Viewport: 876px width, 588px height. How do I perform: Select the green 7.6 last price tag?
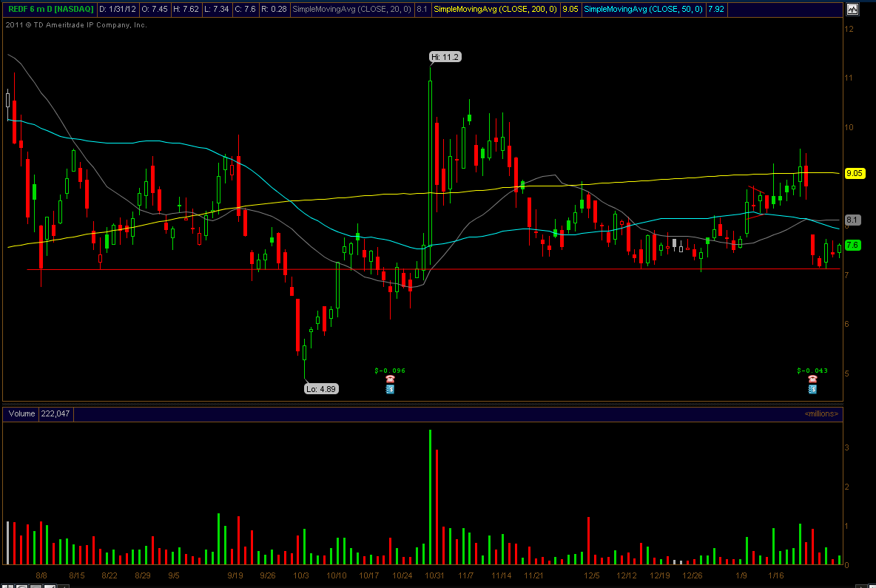click(x=852, y=245)
